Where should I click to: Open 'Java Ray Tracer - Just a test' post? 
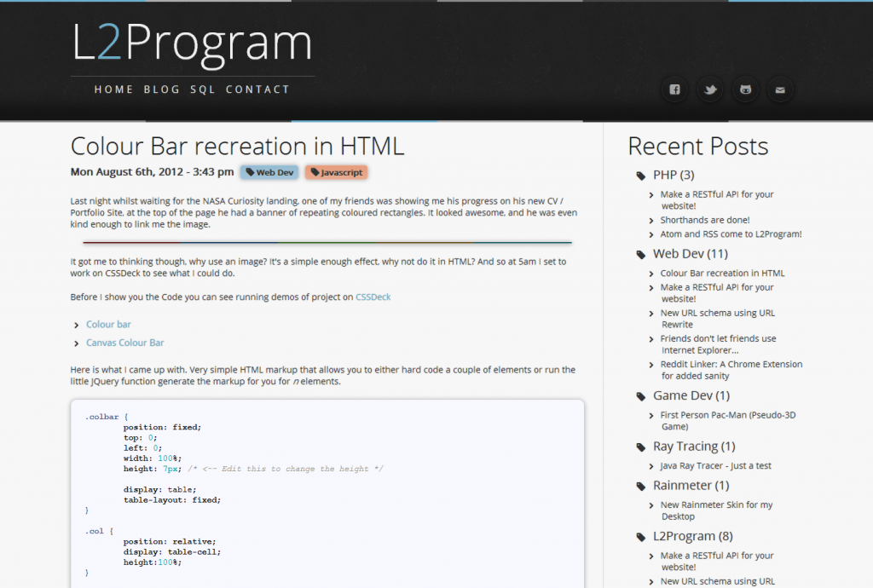[x=715, y=465]
